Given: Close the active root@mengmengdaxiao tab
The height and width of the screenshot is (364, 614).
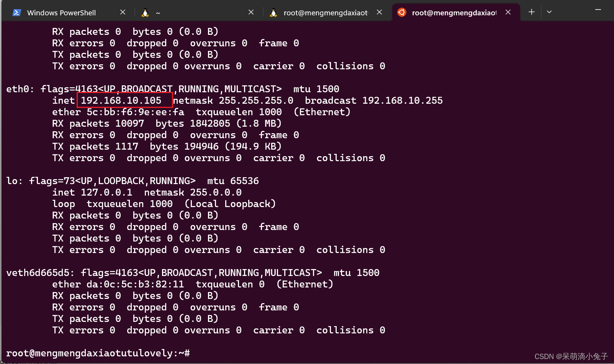Looking at the screenshot, I should (508, 12).
